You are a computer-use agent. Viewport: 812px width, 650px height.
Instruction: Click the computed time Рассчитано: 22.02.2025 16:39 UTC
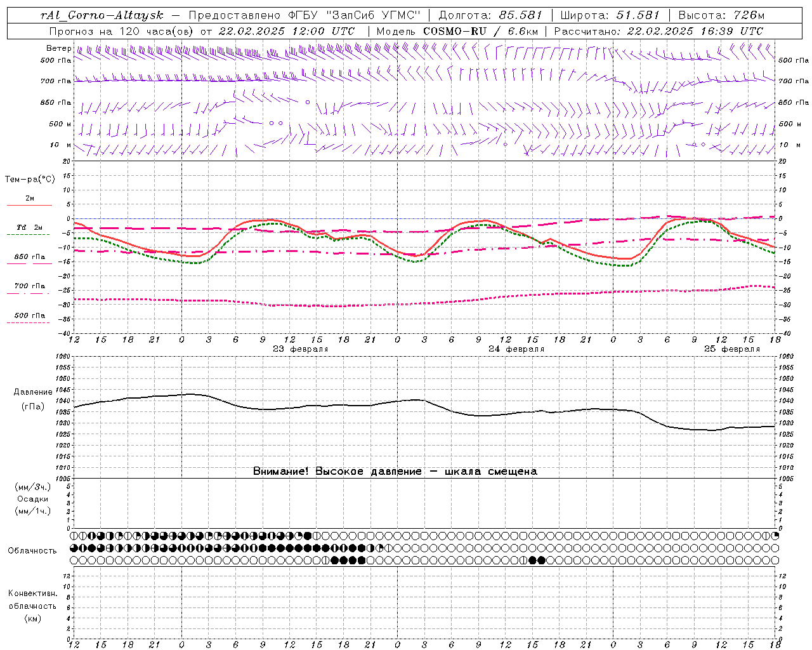[658, 31]
